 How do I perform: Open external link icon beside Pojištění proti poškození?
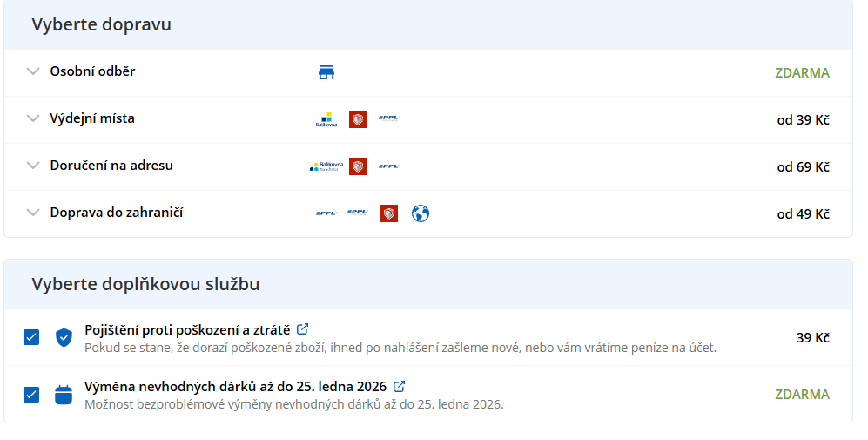(x=303, y=329)
